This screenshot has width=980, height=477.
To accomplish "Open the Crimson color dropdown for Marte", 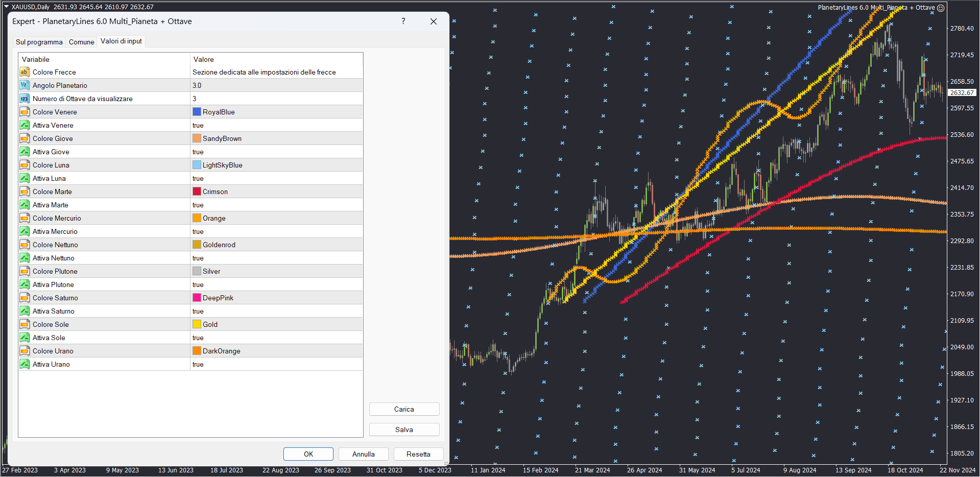I will coord(276,192).
